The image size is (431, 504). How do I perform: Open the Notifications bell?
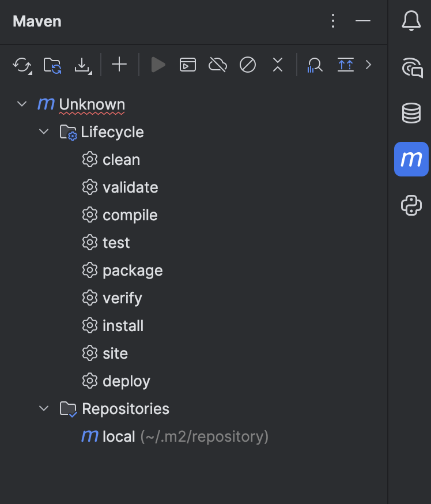tap(411, 21)
